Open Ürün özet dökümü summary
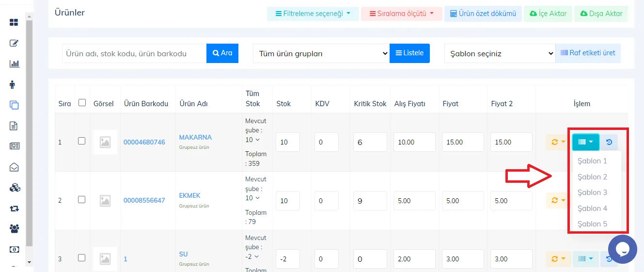Screen dimensions: 644x272 click(483, 14)
